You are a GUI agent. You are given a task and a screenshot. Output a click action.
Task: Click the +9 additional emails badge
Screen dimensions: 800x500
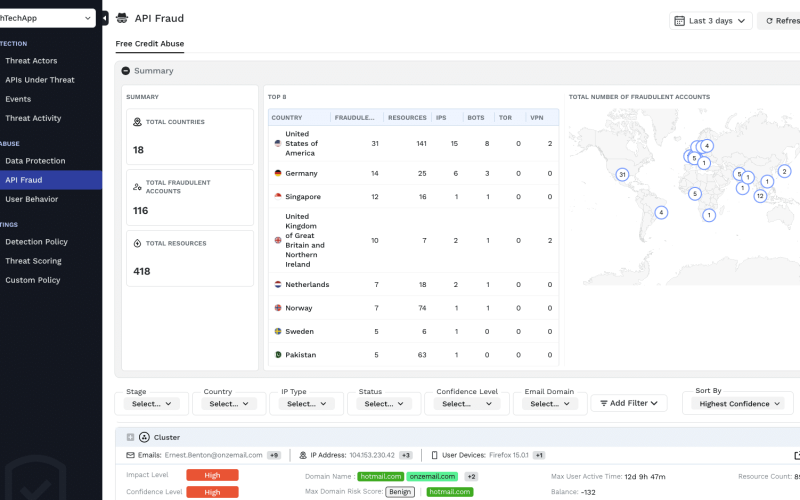274,455
